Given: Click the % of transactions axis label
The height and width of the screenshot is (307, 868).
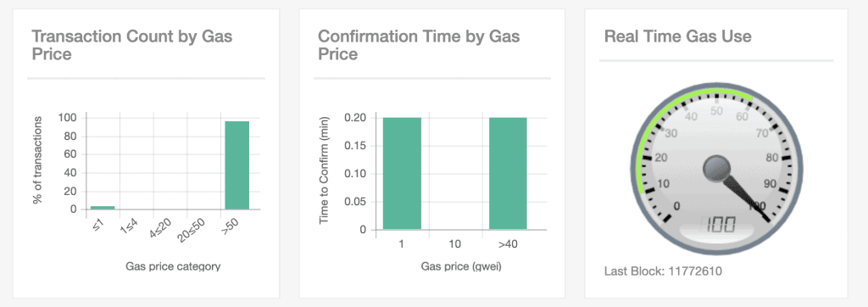Looking at the screenshot, I should click(x=37, y=160).
